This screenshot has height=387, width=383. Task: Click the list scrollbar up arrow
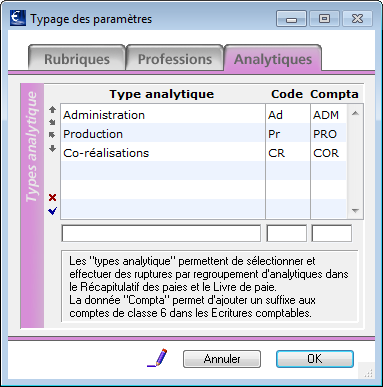pyautogui.click(x=355, y=113)
